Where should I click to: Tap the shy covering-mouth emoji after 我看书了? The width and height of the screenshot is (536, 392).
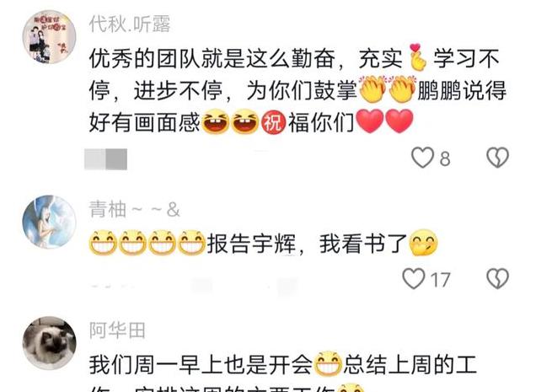pyautogui.click(x=424, y=243)
